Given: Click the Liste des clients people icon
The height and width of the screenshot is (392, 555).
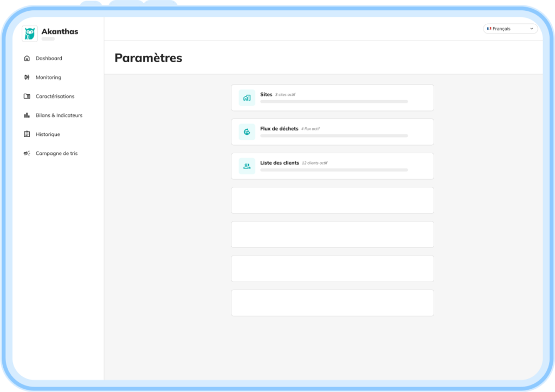Looking at the screenshot, I should (x=247, y=166).
